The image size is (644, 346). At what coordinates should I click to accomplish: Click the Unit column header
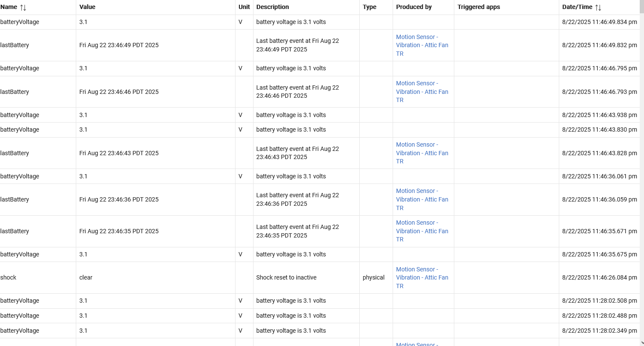[x=244, y=7]
